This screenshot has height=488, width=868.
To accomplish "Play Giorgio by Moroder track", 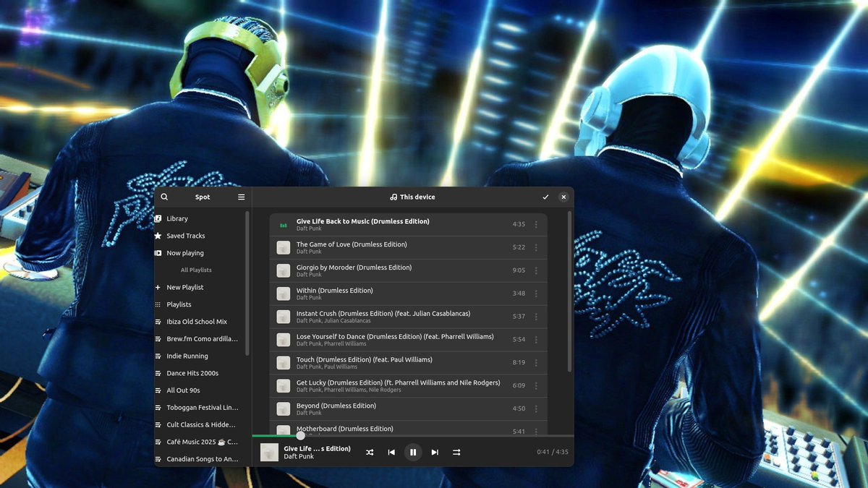I will pyautogui.click(x=409, y=270).
